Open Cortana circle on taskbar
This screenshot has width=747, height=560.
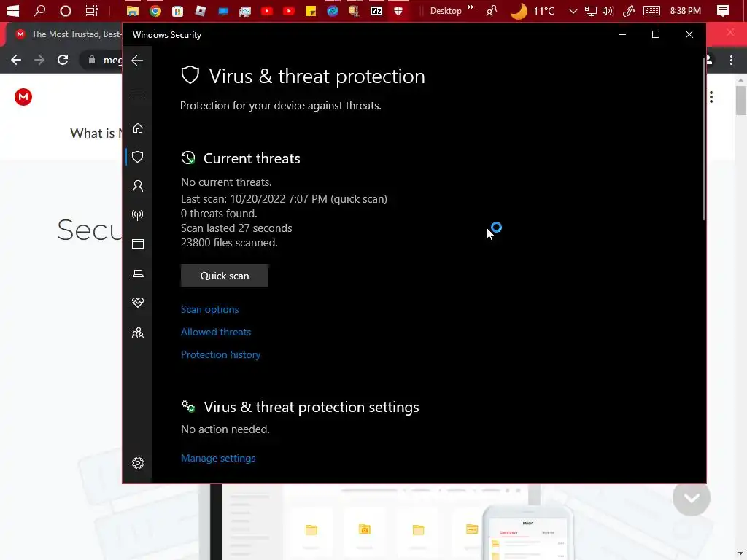[x=66, y=10]
